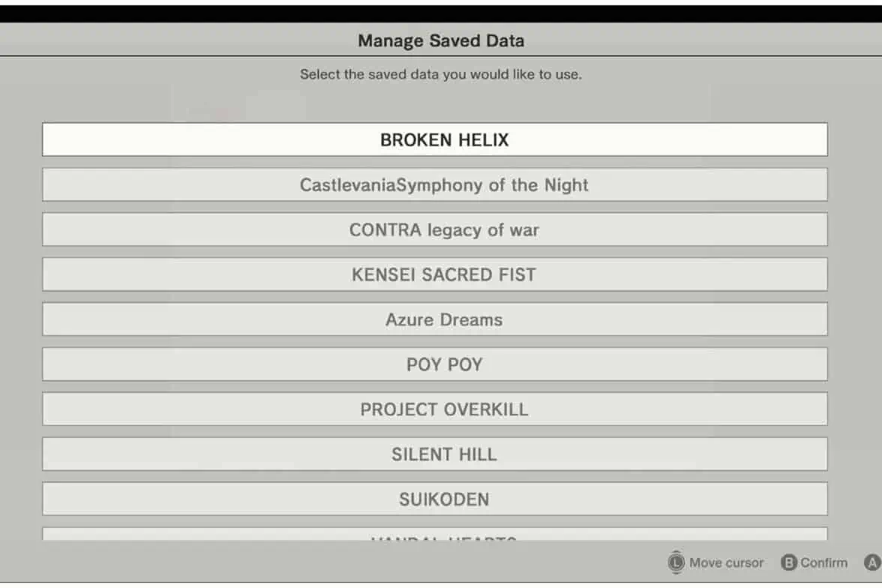This screenshot has width=882, height=588.
Task: Choose Castlevania Symphony of the Night entry
Action: click(435, 184)
